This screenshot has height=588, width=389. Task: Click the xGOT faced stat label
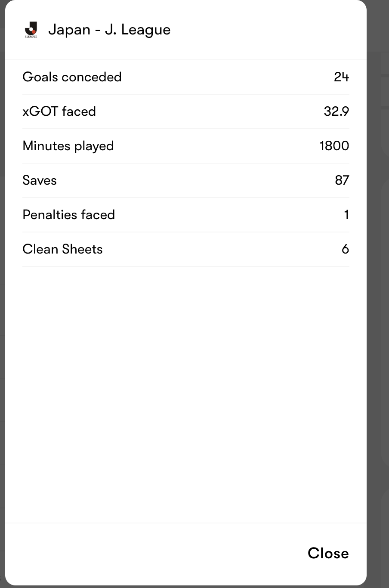coord(59,111)
